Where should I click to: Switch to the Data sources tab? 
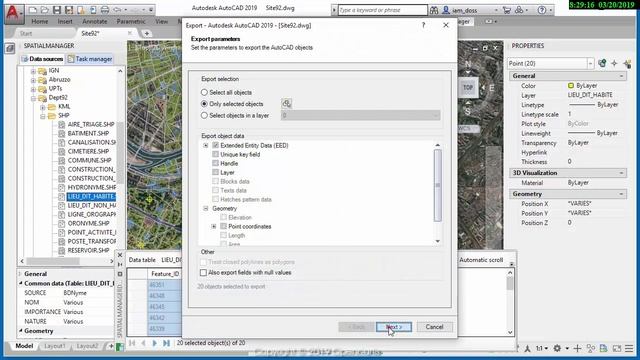(x=42, y=59)
